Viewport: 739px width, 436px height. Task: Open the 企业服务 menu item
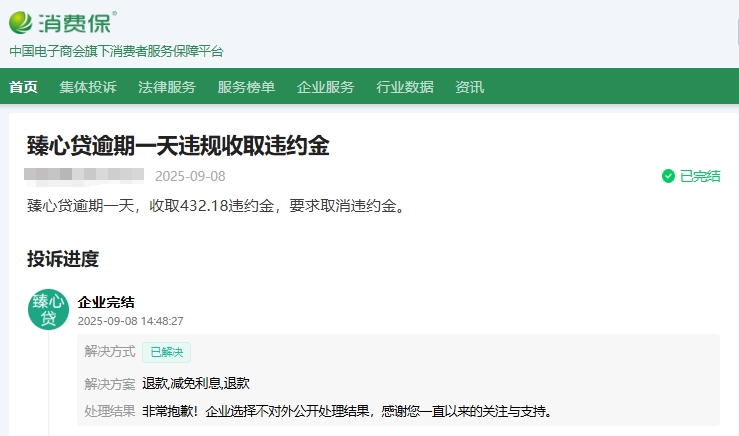(x=325, y=87)
